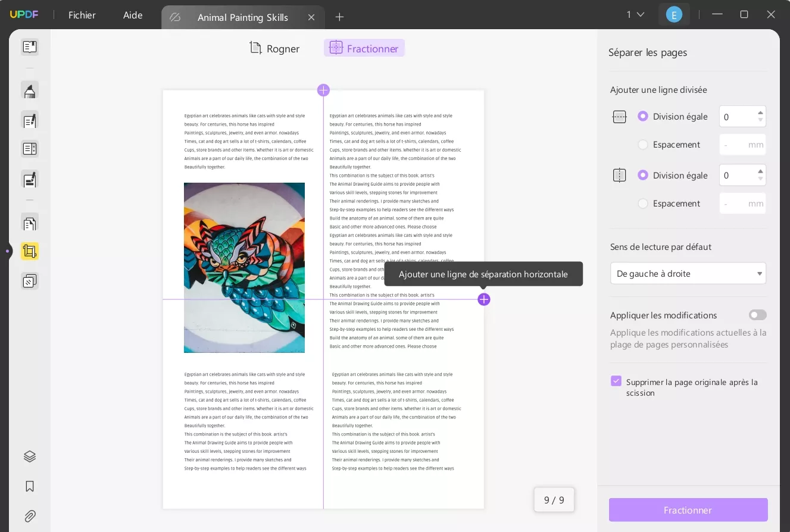Screen dimensions: 790x532
Task: Select Division égale beside the vertical split icon
Action: (643, 176)
